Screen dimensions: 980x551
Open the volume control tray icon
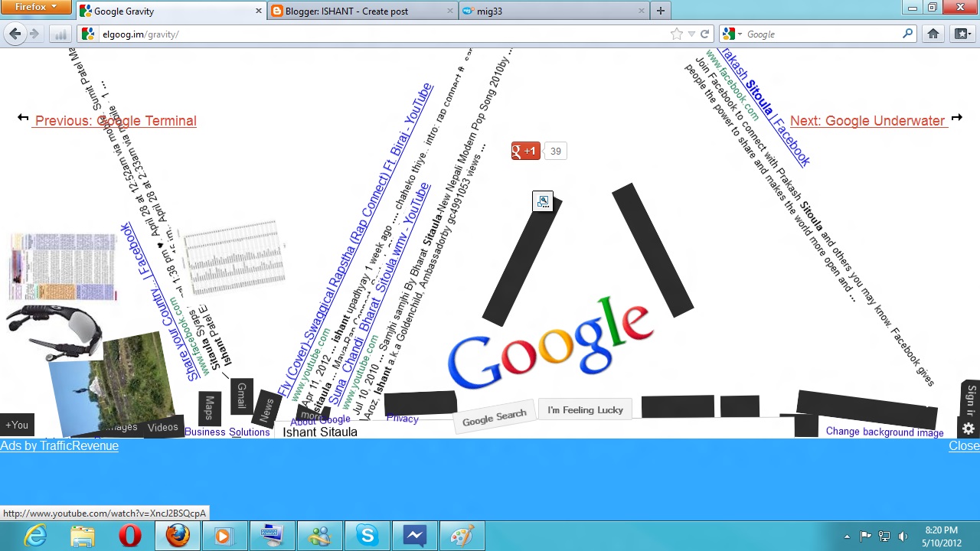[x=903, y=536]
